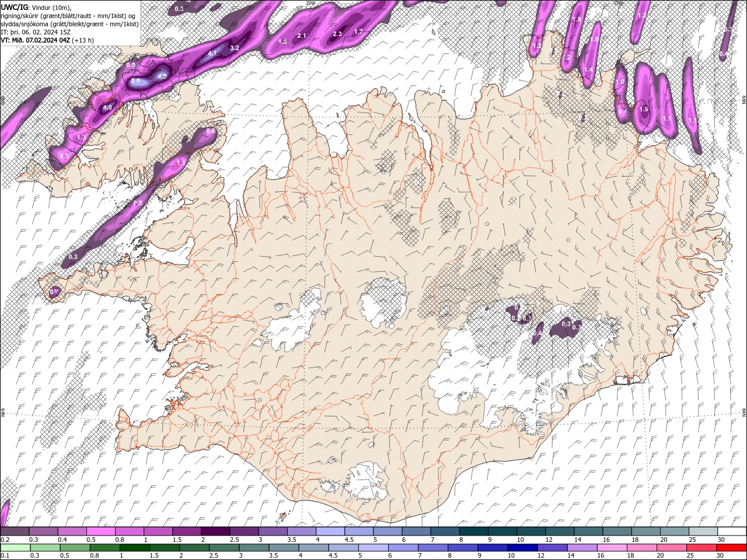Click deep blue swatch between 10 and 12 on lower scale
This screenshot has width=747, height=560.
pos(522,548)
